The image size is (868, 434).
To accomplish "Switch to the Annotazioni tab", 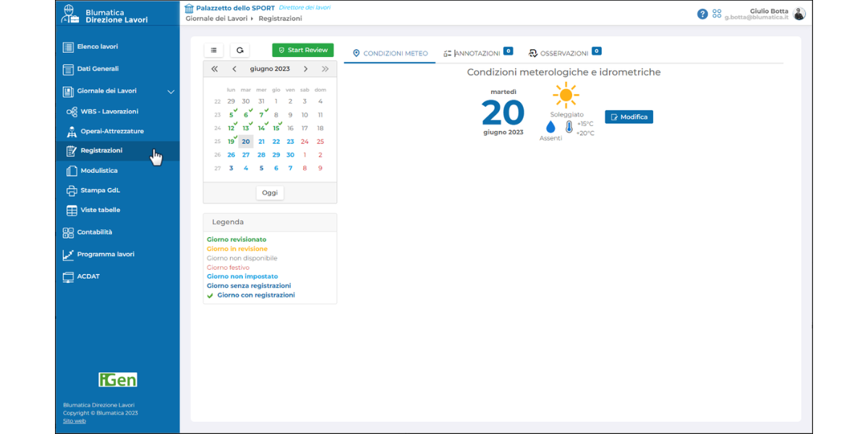I will click(472, 54).
